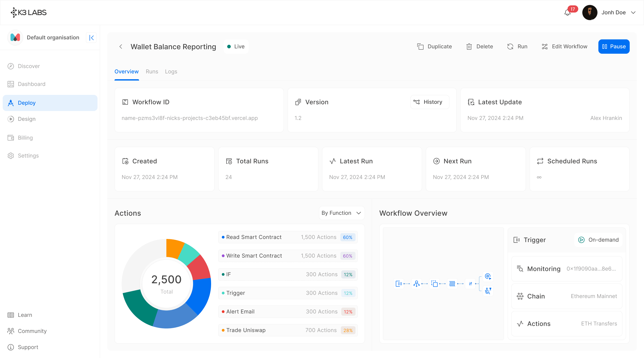Go back from Wallet Balance Reporting

(x=121, y=47)
